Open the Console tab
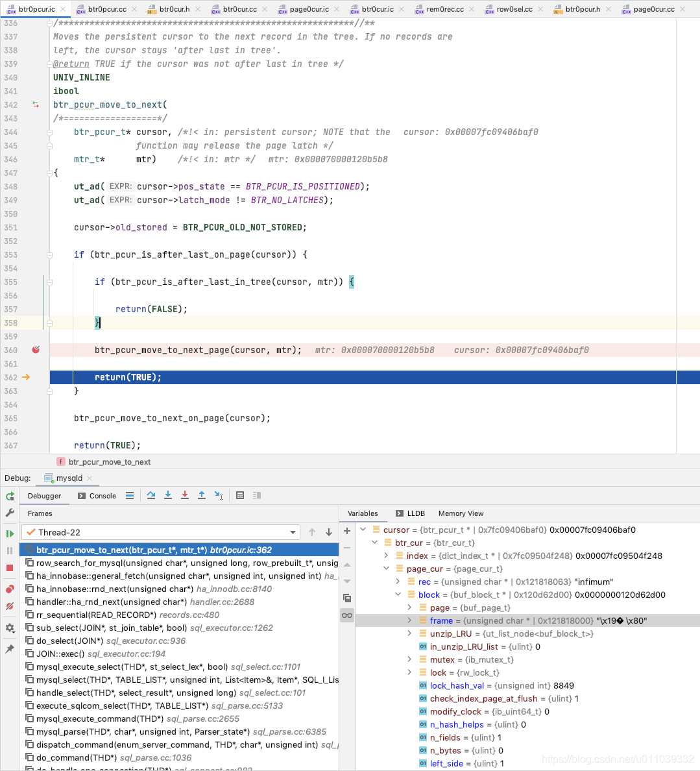This screenshot has width=700, height=771. click(97, 496)
